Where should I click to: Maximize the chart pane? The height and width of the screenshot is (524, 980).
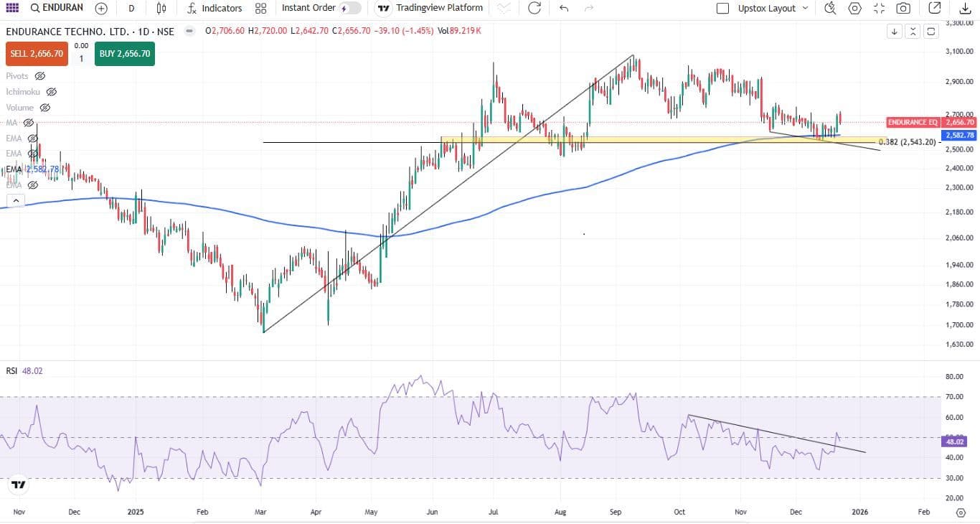point(931,32)
